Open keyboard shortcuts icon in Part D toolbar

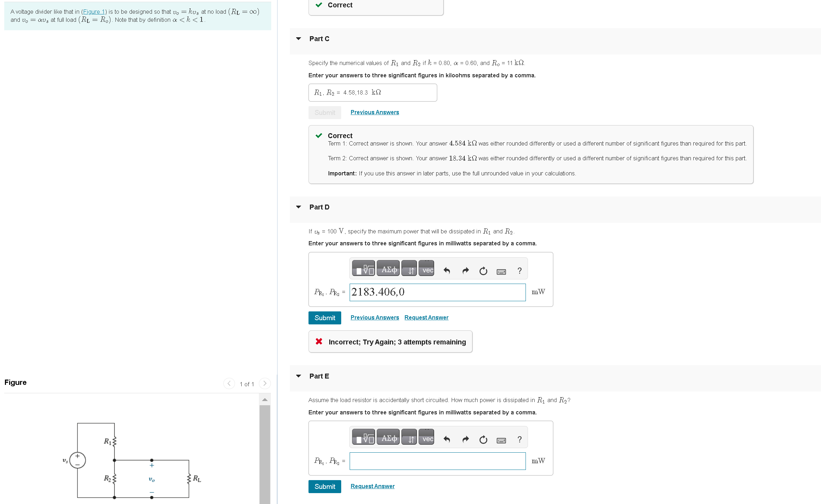point(501,271)
